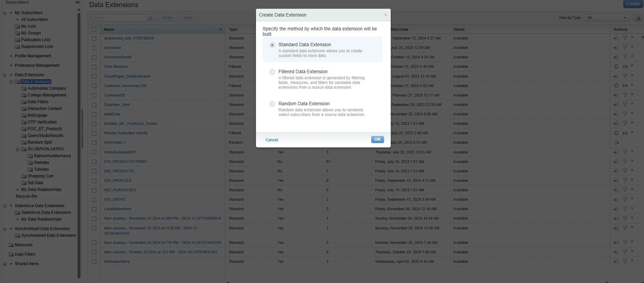Check the box for abandoned_cart_1726136829
644x283 pixels.
coord(94,38)
